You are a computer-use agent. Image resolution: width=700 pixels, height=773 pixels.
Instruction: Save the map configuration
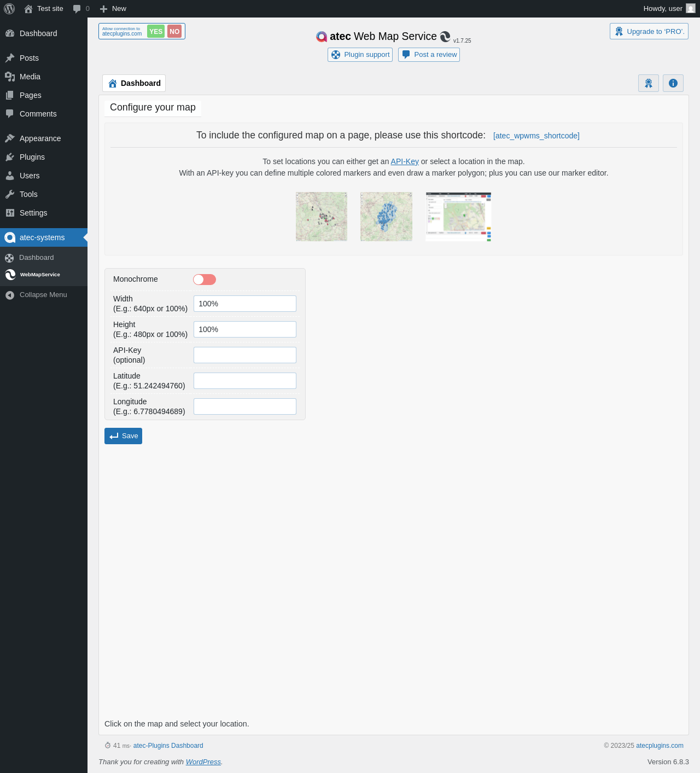tap(123, 436)
